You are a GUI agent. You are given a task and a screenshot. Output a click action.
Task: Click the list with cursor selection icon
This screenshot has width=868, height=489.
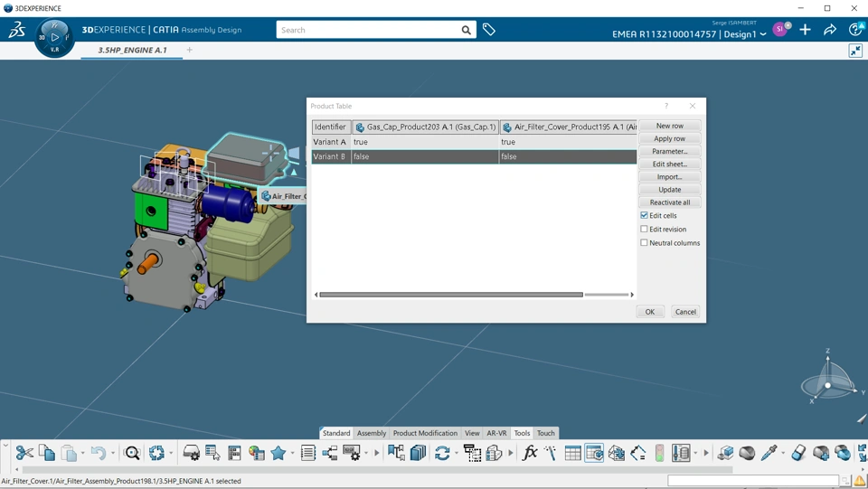212,453
